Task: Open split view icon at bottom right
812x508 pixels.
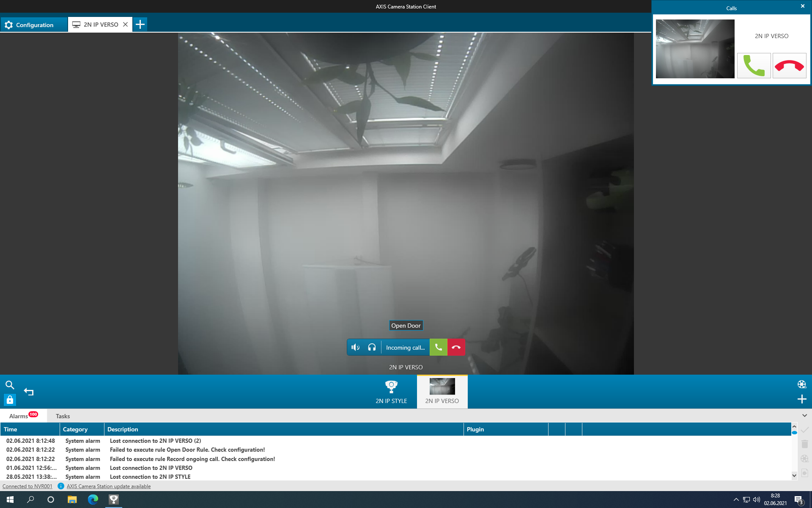Action: pyautogui.click(x=802, y=384)
